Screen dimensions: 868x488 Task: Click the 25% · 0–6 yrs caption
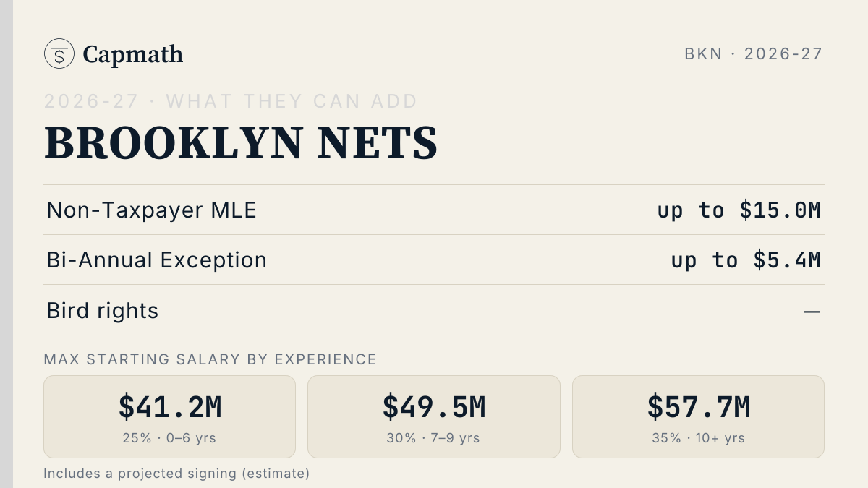[170, 438]
